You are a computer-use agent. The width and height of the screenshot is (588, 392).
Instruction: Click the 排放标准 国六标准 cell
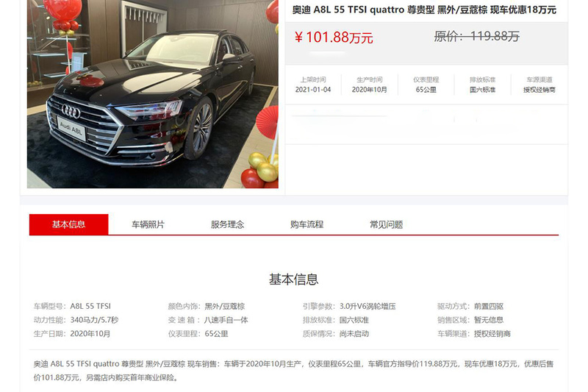pyautogui.click(x=483, y=85)
